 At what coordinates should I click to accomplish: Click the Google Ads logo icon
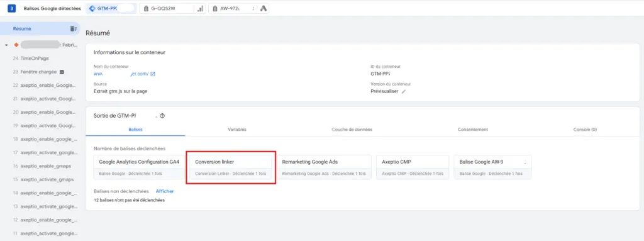[264, 9]
